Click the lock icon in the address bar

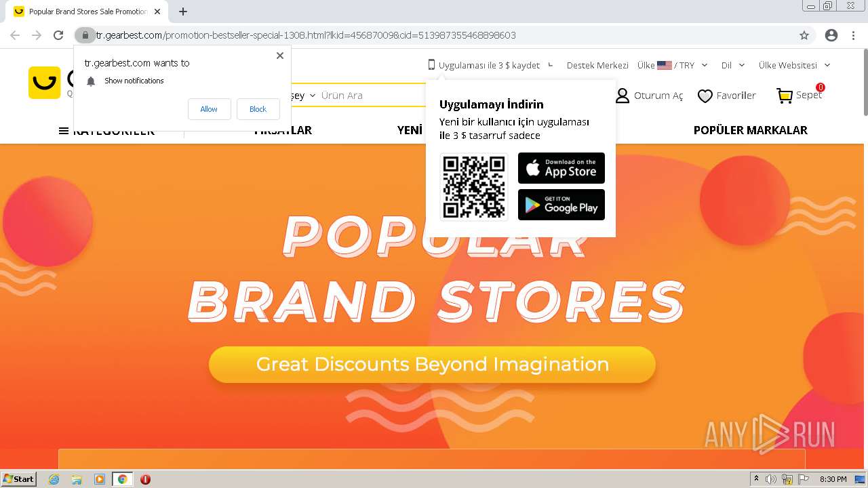[x=85, y=35]
